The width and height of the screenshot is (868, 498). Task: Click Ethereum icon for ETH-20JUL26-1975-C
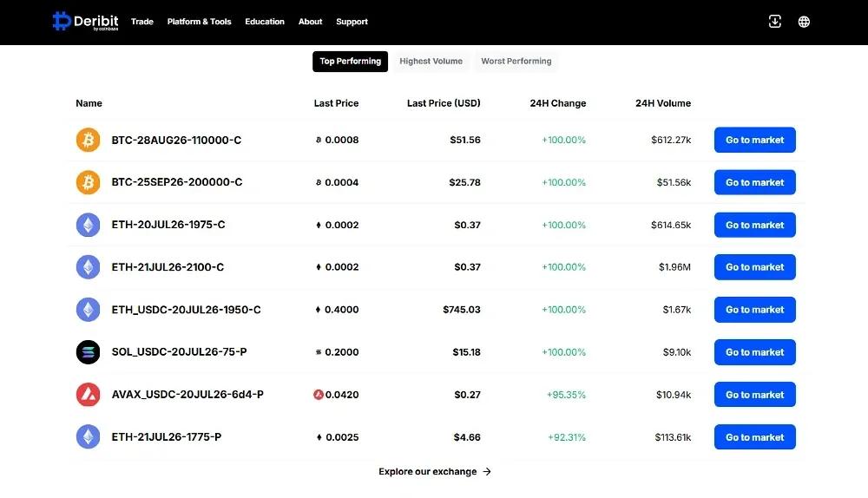click(x=88, y=225)
